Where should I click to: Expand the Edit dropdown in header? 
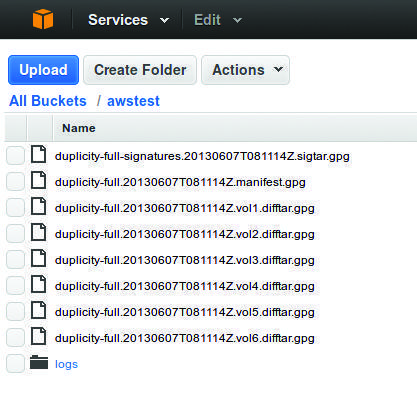pyautogui.click(x=218, y=20)
